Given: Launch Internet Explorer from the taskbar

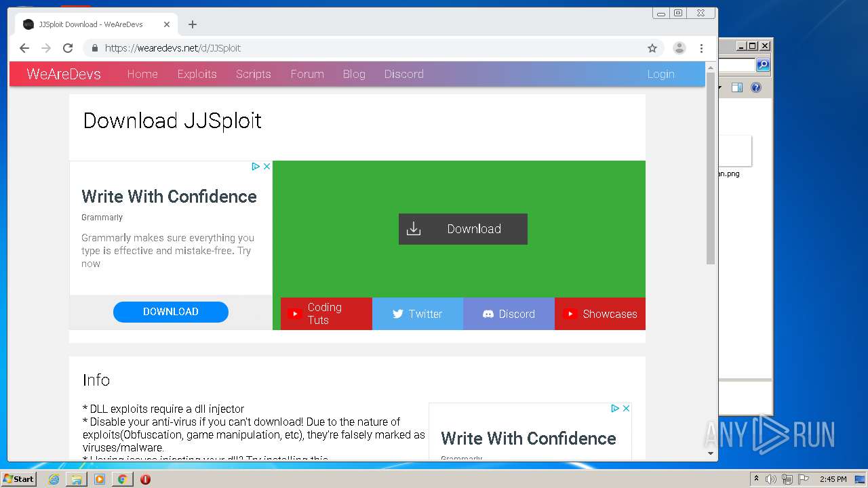Looking at the screenshot, I should click(x=54, y=479).
